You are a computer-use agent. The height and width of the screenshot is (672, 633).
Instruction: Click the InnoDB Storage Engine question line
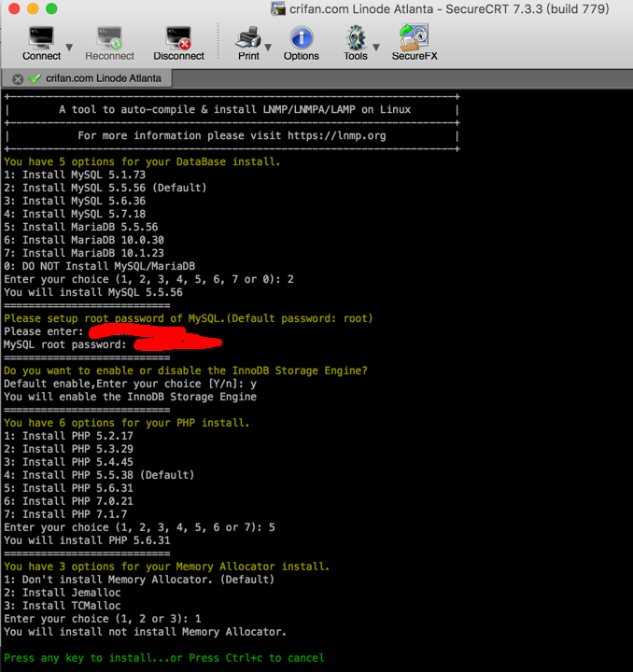pos(186,371)
